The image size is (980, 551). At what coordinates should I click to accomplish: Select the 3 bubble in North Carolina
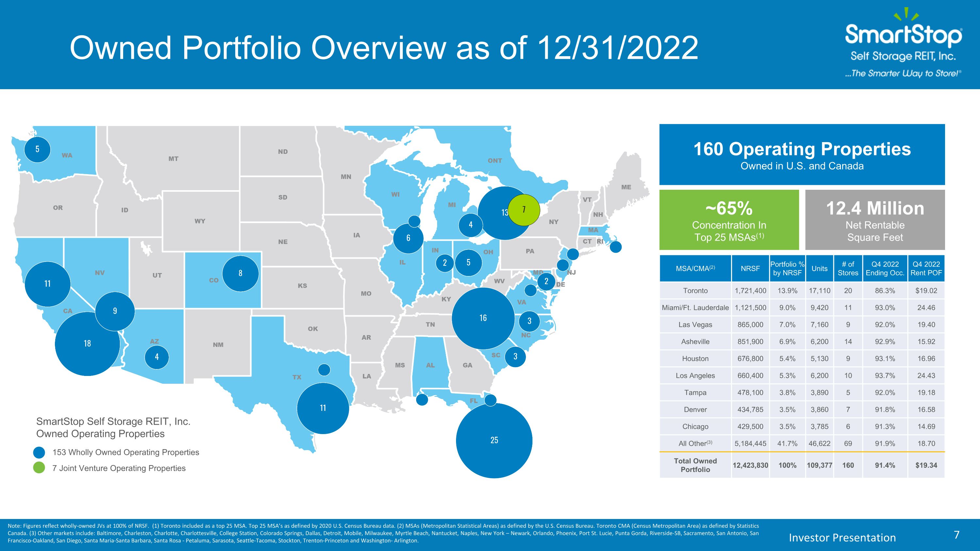click(x=529, y=321)
